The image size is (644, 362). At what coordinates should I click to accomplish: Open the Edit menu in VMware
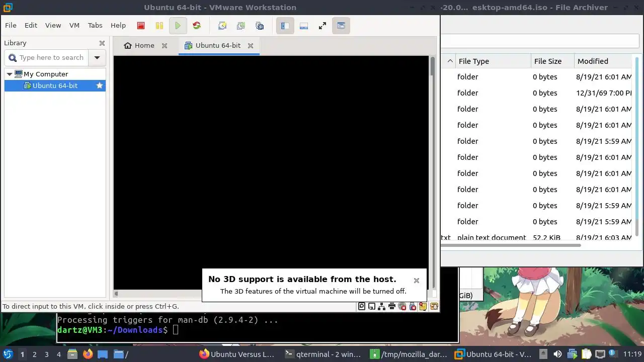(31, 25)
